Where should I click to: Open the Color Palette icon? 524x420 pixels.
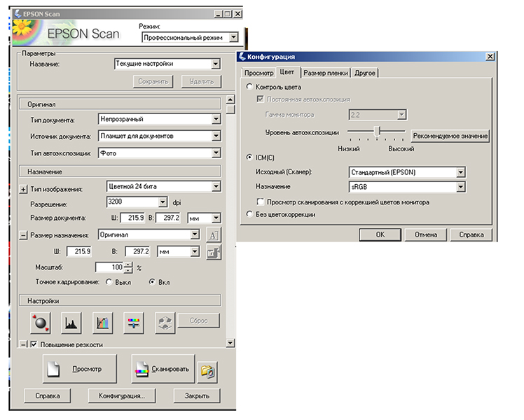coord(165,323)
